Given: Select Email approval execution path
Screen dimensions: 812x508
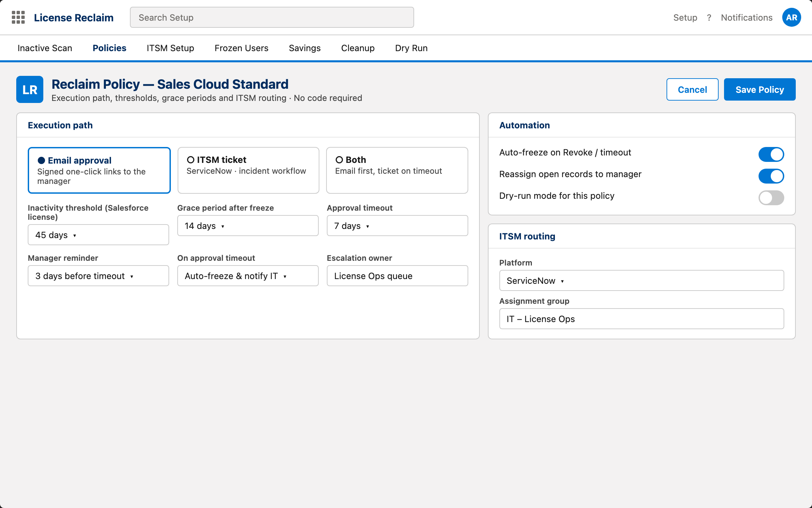Looking at the screenshot, I should tap(99, 170).
